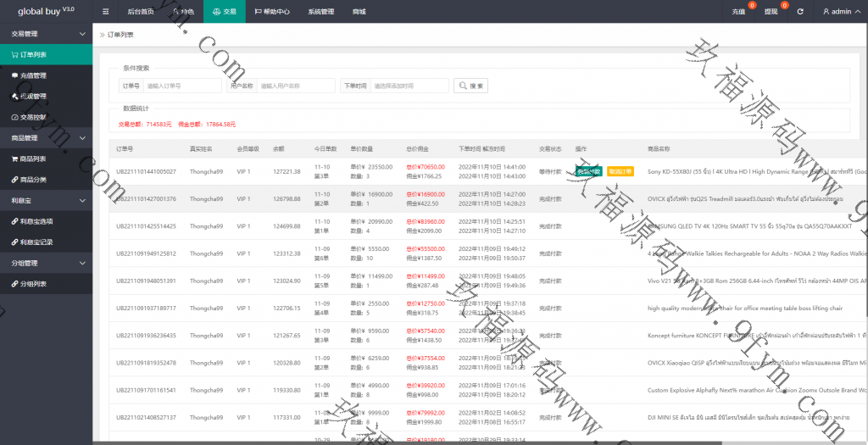Open 利息宝记录 in the sidebar
Image resolution: width=868 pixels, height=445 pixels.
coord(36,242)
